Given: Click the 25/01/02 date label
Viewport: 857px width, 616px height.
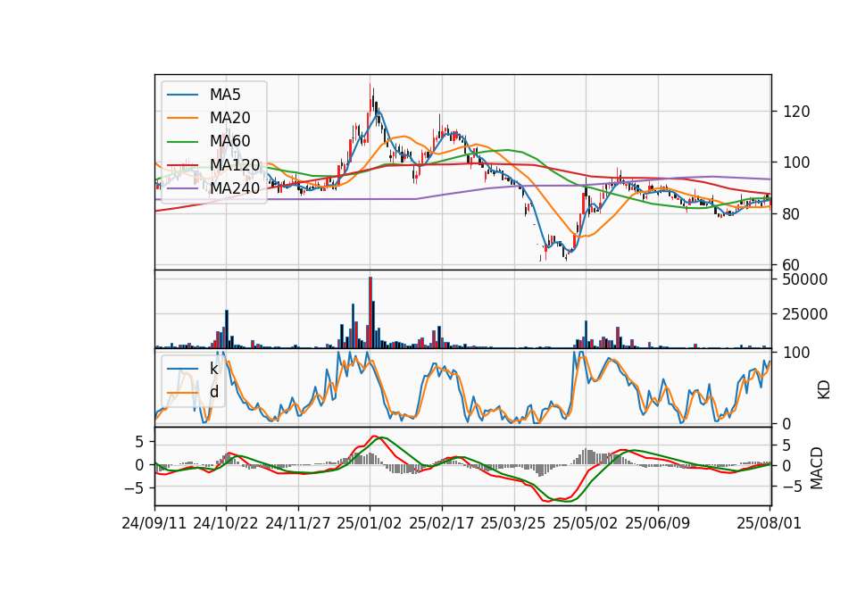Looking at the screenshot, I should pos(370,523).
